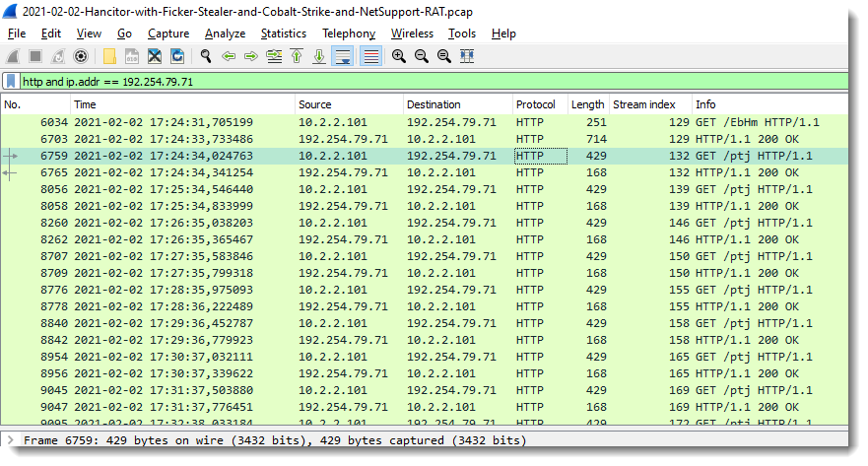
Task: Click the zoom out magnifier icon
Action: point(422,56)
